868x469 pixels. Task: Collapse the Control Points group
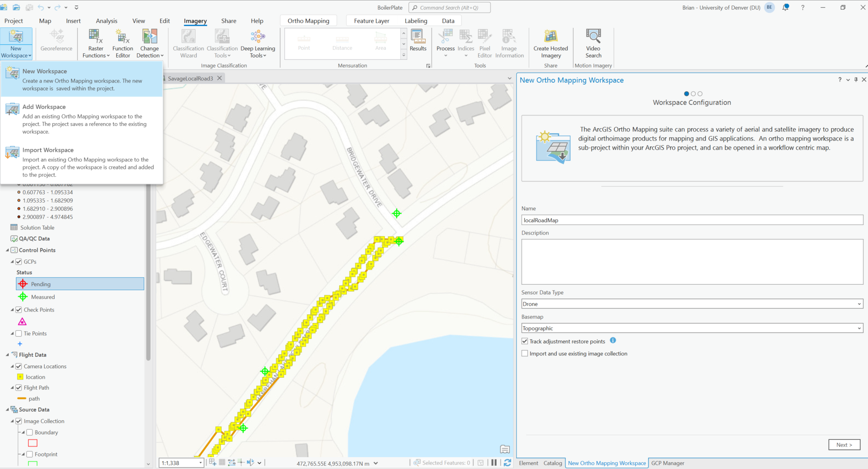[x=7, y=250]
